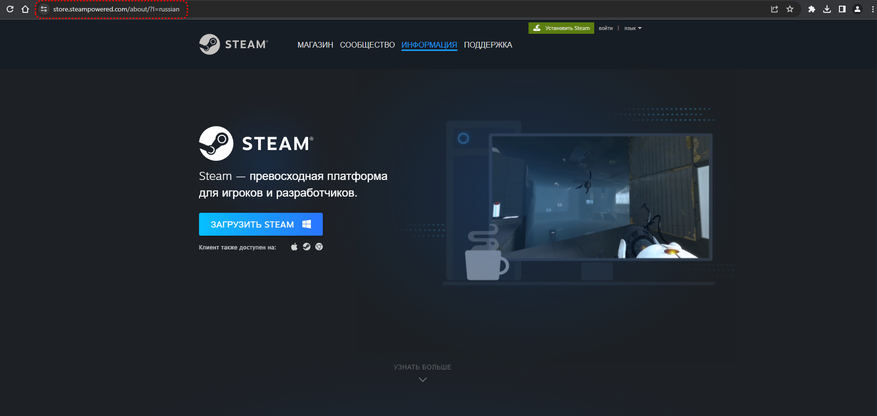The image size is (877, 416).
Task: Share this page icon in address bar
Action: click(774, 9)
